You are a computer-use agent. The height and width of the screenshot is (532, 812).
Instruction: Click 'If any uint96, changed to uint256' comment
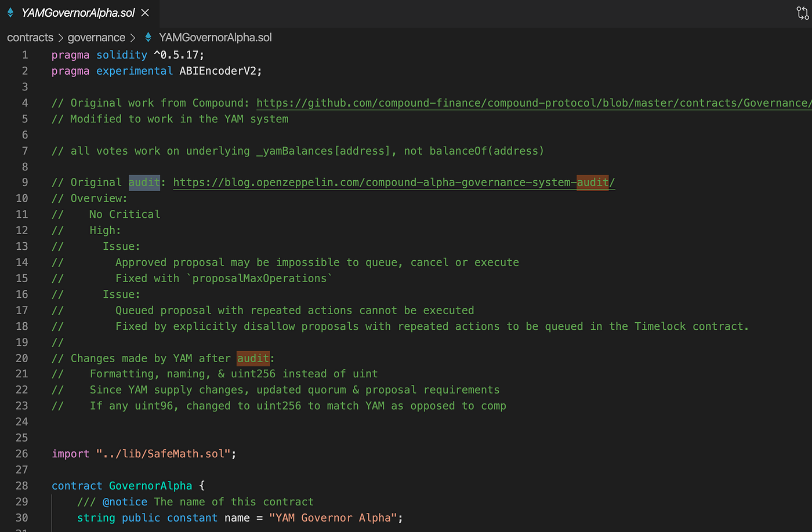pyautogui.click(x=195, y=406)
